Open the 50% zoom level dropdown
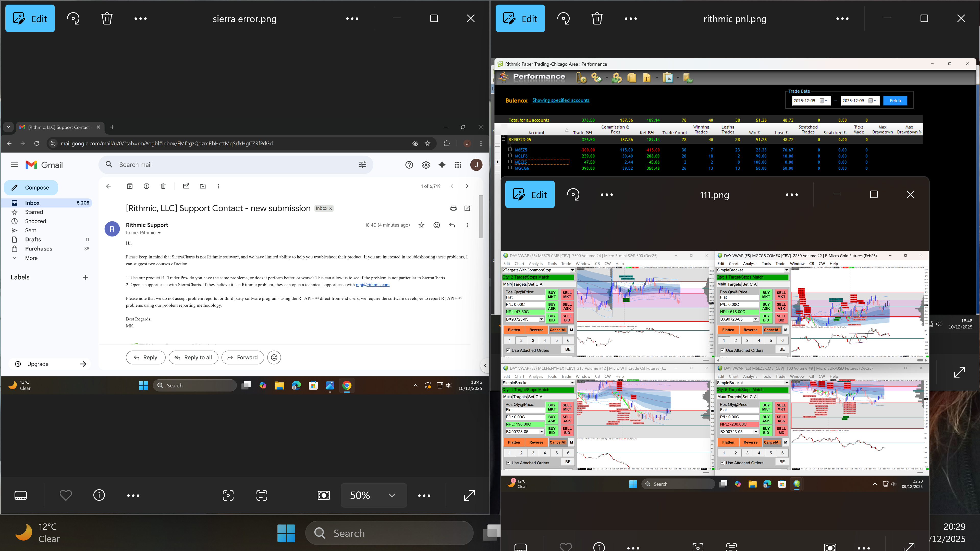This screenshot has width=980, height=551. 392,495
